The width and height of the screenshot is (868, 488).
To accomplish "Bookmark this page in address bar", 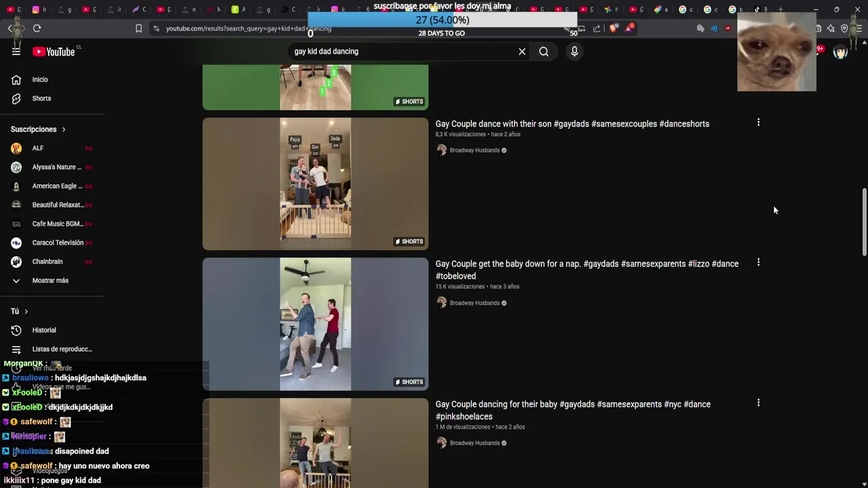I will [x=138, y=28].
